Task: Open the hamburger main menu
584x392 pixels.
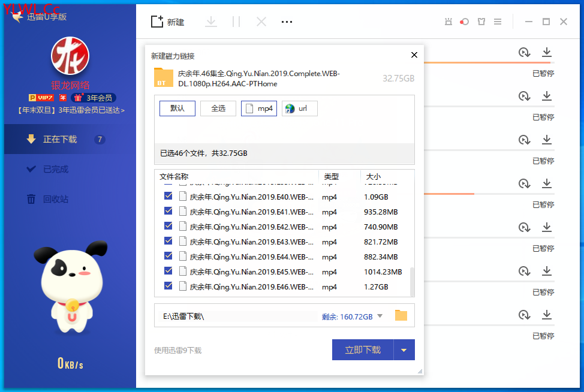Action: 498,22
